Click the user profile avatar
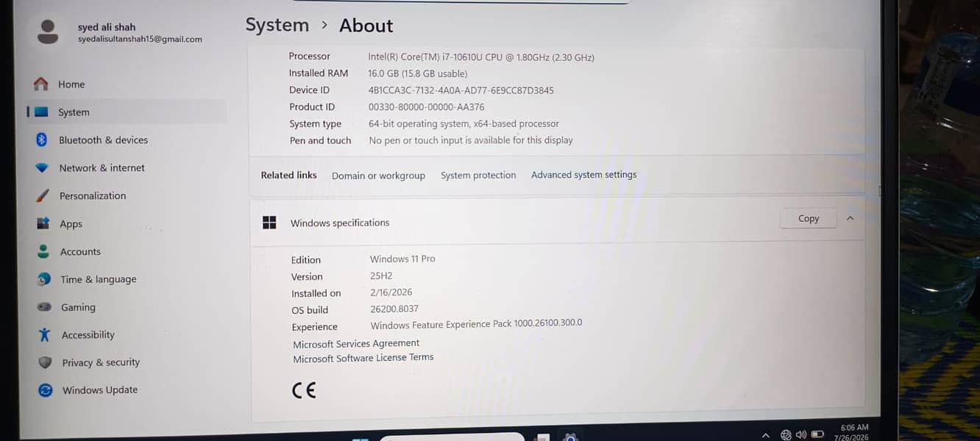The image size is (980, 441). click(x=48, y=32)
